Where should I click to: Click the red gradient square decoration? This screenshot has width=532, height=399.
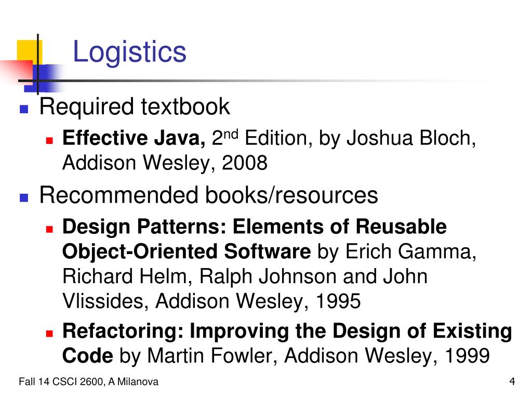17,71
